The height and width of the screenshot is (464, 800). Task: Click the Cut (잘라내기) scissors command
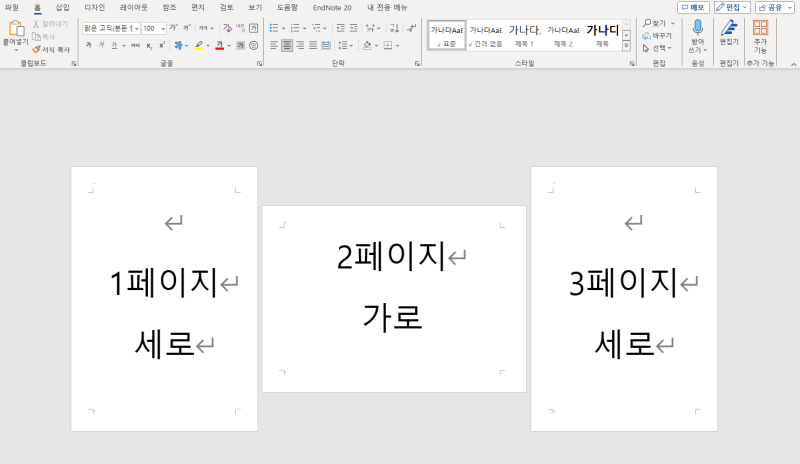(50, 24)
